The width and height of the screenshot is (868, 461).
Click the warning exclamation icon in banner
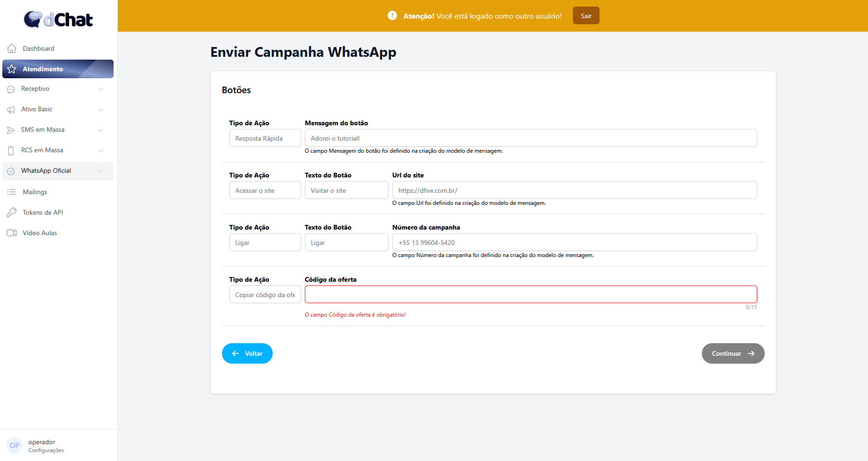coord(392,16)
